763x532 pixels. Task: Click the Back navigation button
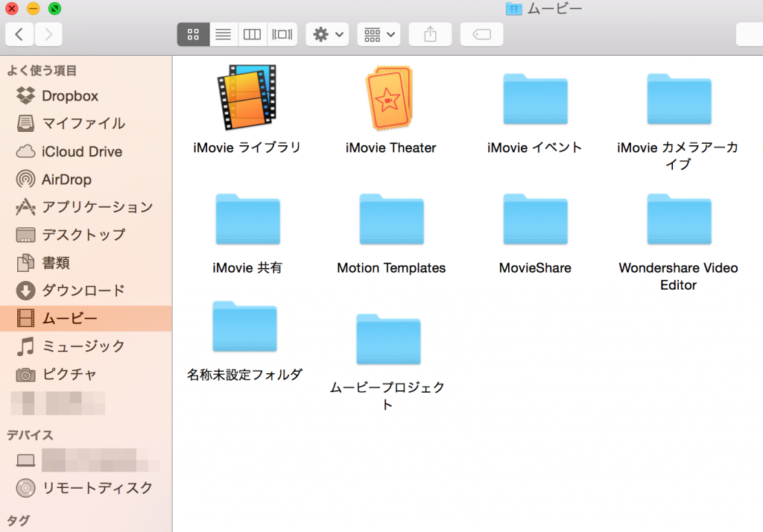coord(20,34)
